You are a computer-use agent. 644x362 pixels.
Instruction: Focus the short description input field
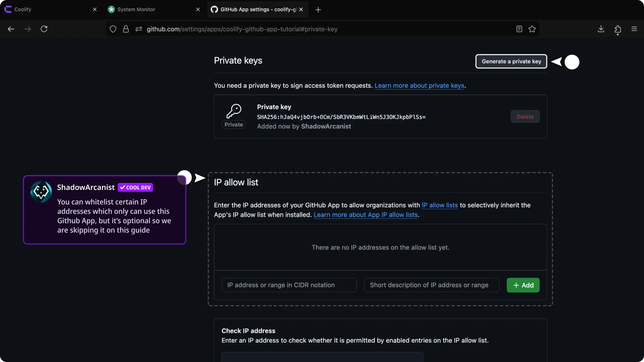[431, 285]
